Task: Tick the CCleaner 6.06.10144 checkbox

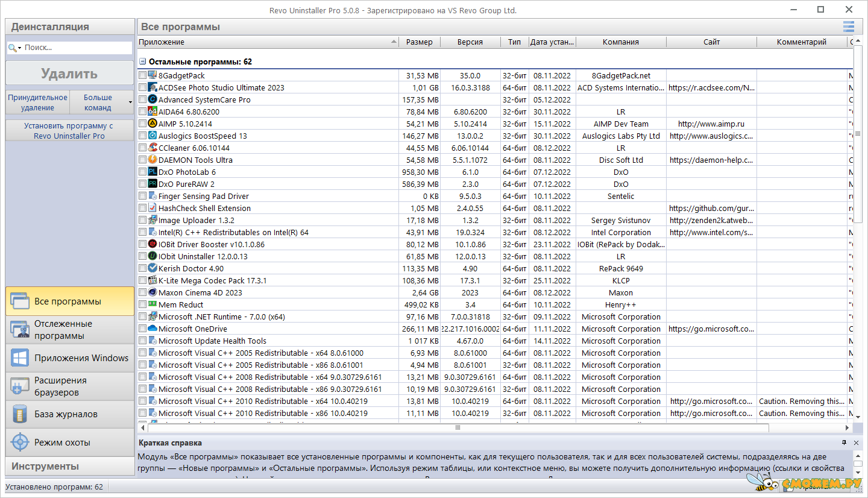Action: (142, 148)
